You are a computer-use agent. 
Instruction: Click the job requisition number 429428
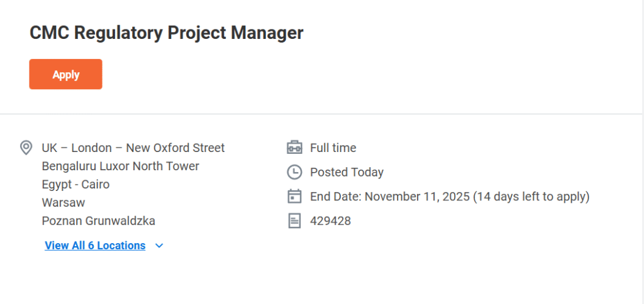[x=330, y=221]
